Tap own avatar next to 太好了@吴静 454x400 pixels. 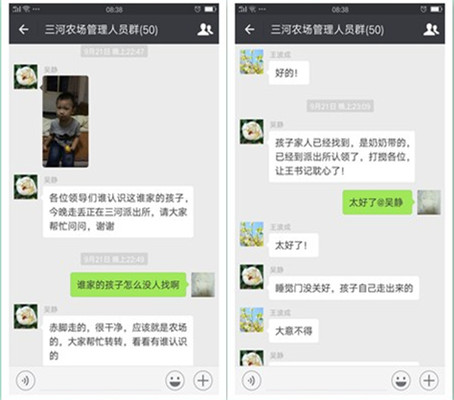[x=429, y=202]
